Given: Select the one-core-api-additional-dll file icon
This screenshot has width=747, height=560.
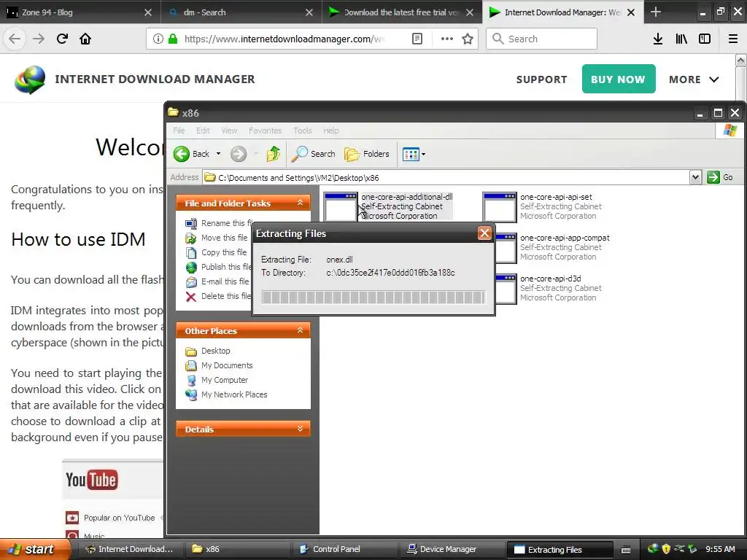Looking at the screenshot, I should pos(340,206).
